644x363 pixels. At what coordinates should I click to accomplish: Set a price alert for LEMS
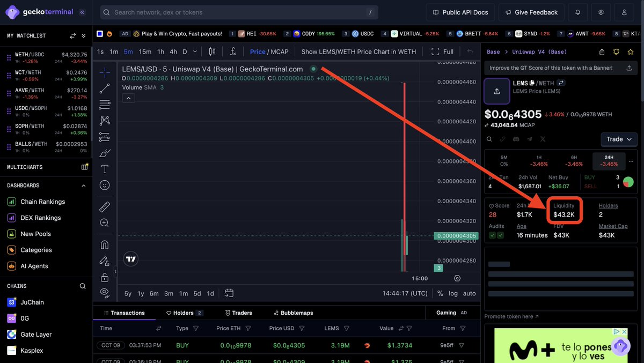click(x=616, y=52)
